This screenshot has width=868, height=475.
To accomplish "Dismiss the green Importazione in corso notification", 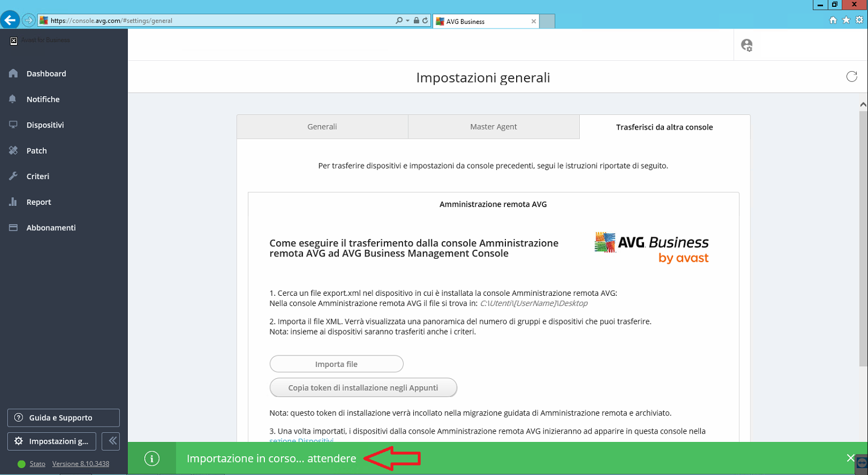I will [850, 458].
